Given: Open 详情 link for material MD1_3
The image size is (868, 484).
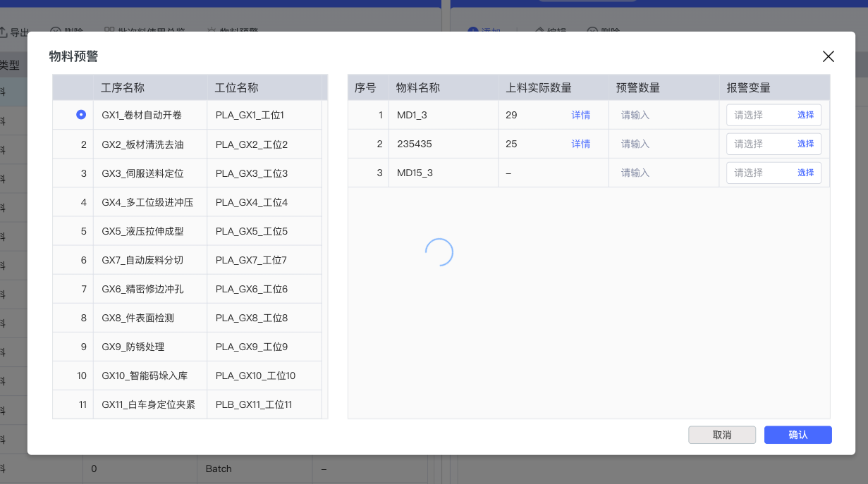Looking at the screenshot, I should [580, 115].
